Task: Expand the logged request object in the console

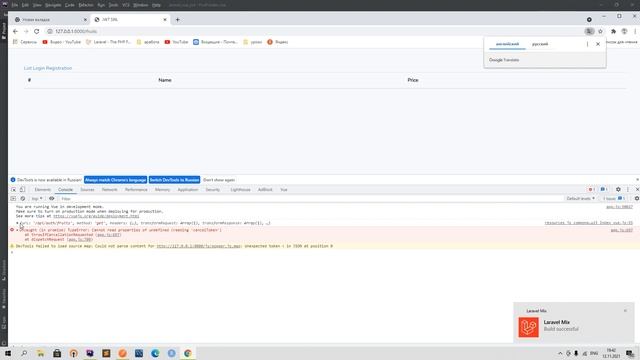Action: pyautogui.click(x=18, y=223)
